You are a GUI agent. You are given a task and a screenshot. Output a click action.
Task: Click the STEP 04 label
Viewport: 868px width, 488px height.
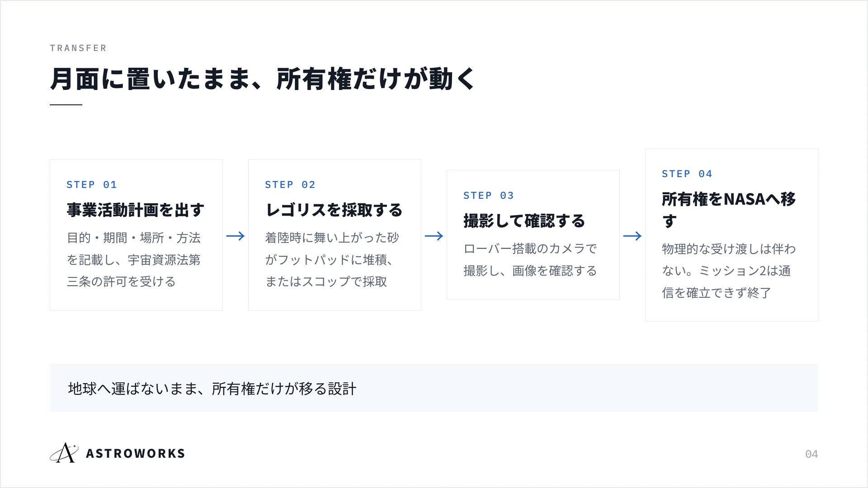687,174
